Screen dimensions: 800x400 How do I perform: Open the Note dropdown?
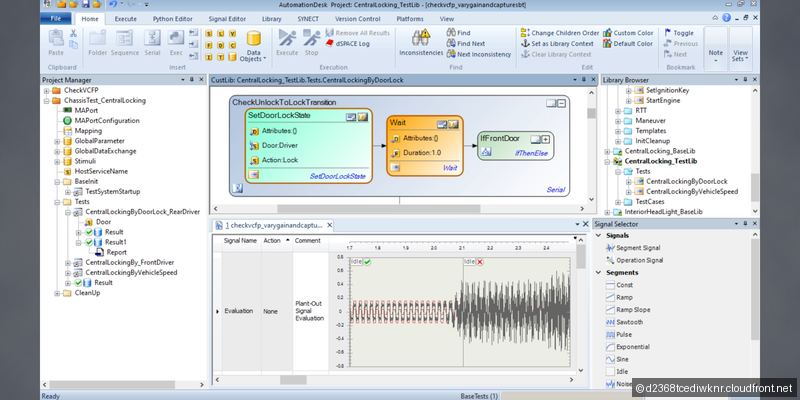(x=716, y=48)
